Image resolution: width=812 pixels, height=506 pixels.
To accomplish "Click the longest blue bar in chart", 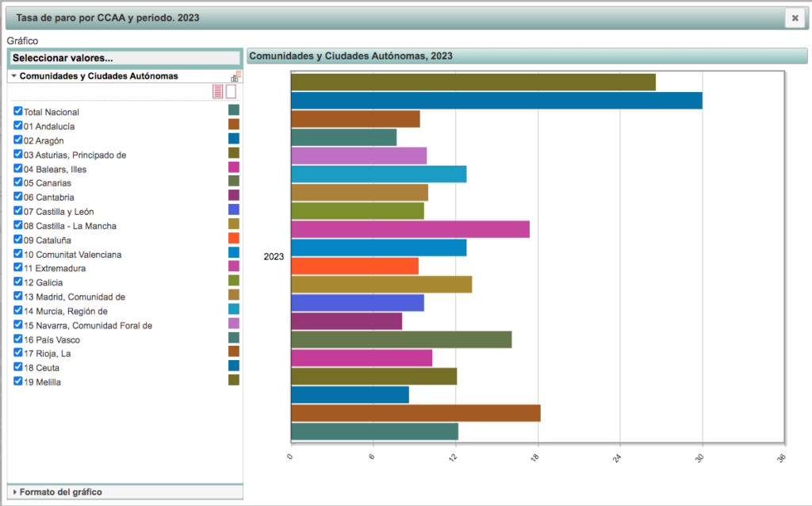I will pos(496,101).
